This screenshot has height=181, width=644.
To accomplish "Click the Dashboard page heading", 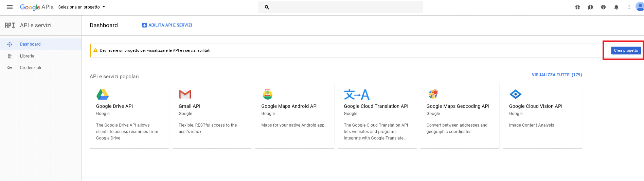I will (104, 25).
